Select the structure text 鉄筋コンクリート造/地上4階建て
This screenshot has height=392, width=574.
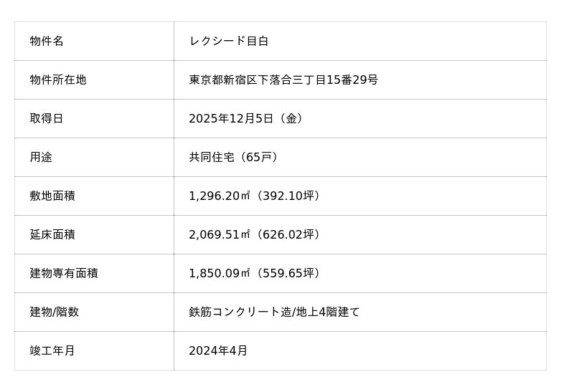coord(274,312)
